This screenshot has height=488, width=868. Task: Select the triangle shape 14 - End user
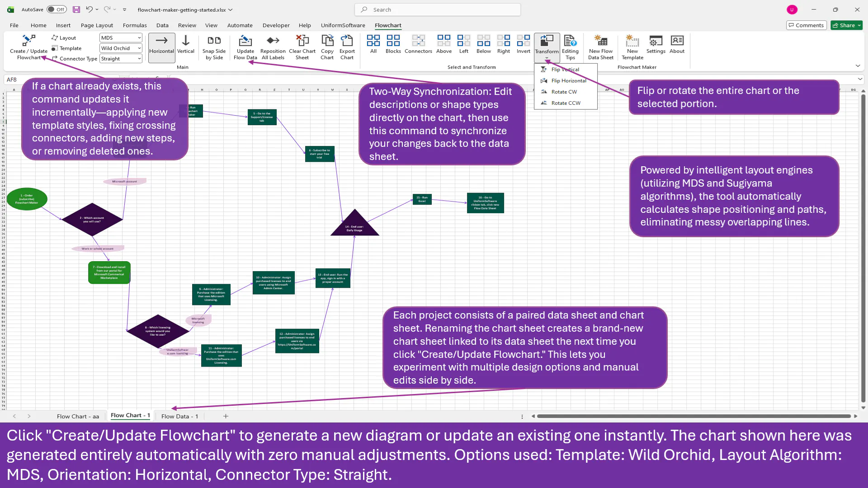click(x=354, y=225)
